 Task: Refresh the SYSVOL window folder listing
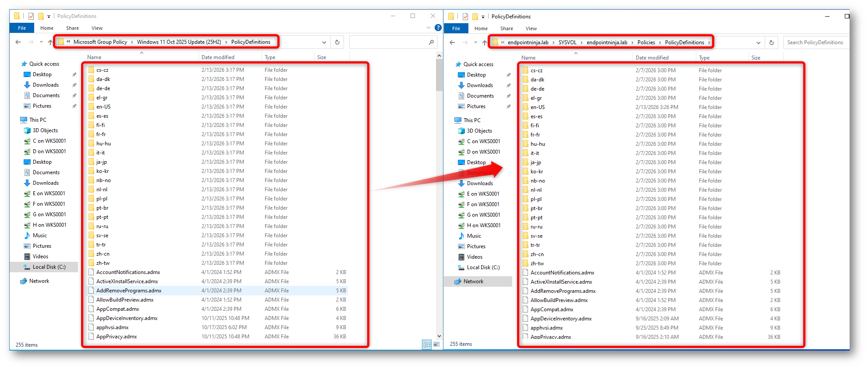772,42
